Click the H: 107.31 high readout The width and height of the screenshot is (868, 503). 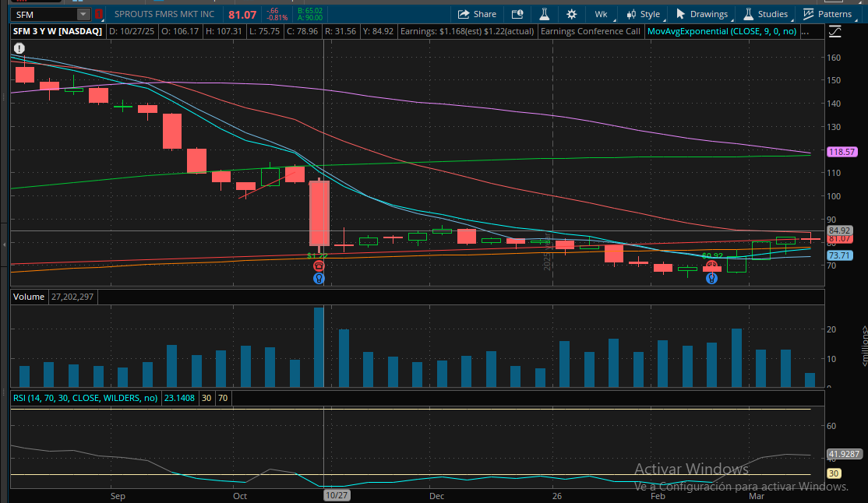point(224,32)
